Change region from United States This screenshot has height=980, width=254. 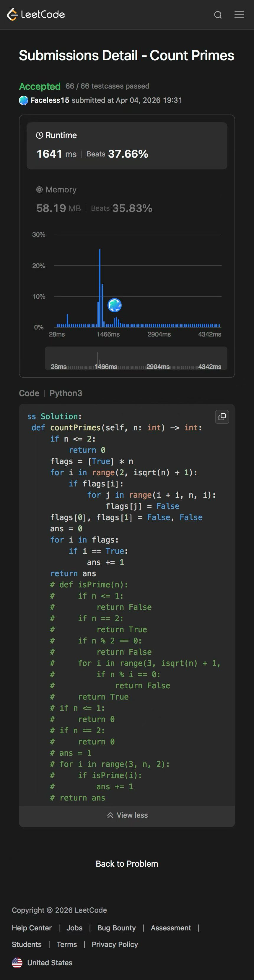coord(42,963)
